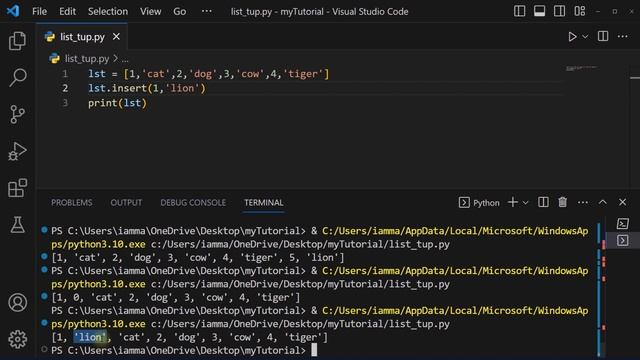Split the editor to the right

tap(603, 36)
